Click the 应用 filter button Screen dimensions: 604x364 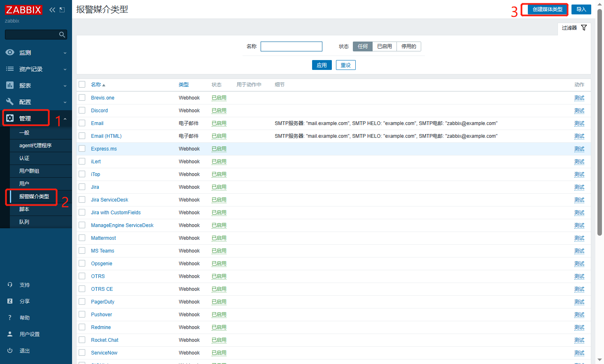[x=322, y=65]
